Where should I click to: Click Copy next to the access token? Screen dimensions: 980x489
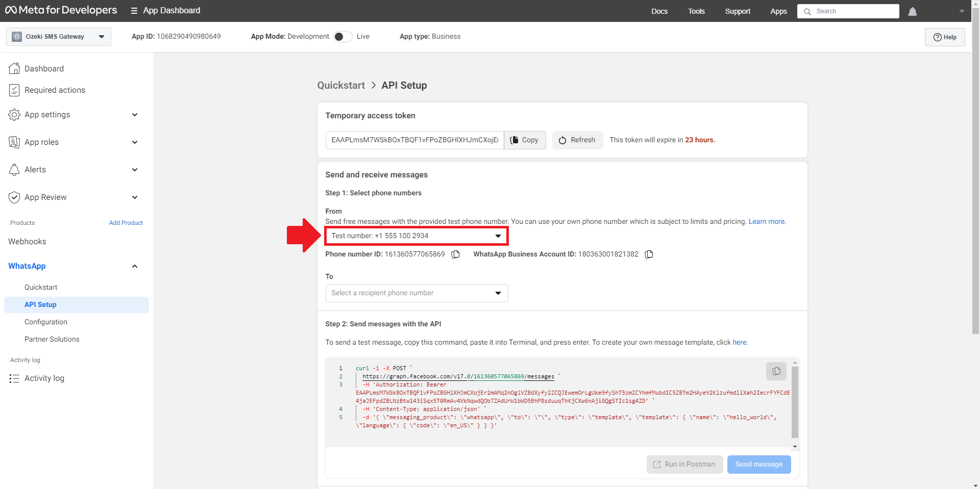coord(525,140)
